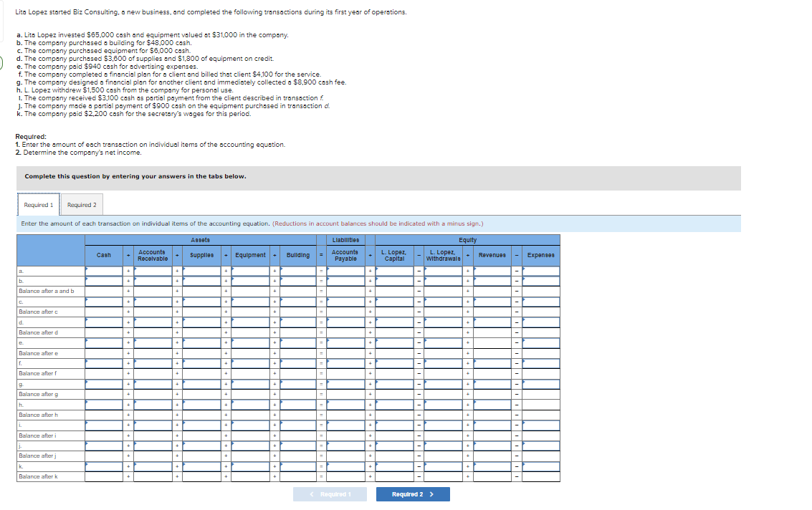
Task: Select the Cash field in row h.
Action: pos(104,405)
